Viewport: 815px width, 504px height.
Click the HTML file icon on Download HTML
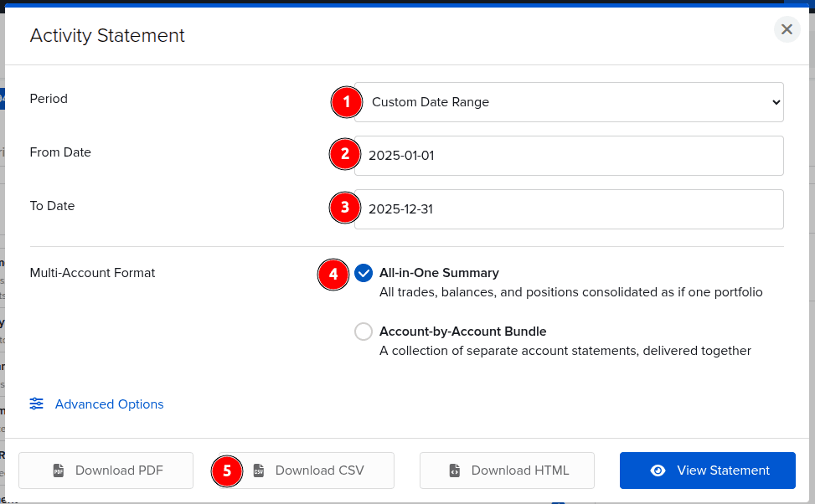coord(456,470)
